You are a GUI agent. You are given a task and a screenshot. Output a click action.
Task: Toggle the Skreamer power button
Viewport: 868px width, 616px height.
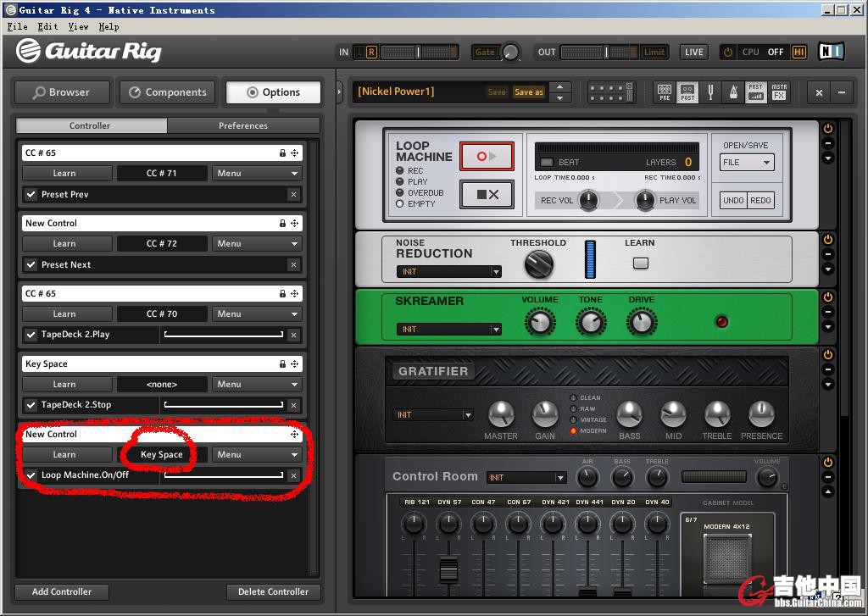pos(828,297)
